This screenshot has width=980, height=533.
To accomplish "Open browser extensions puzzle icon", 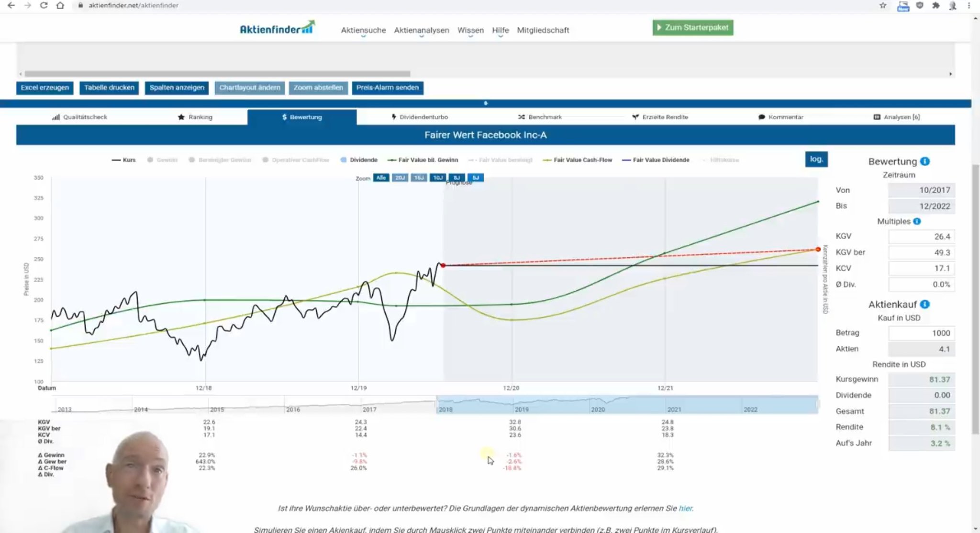I will [x=936, y=5].
